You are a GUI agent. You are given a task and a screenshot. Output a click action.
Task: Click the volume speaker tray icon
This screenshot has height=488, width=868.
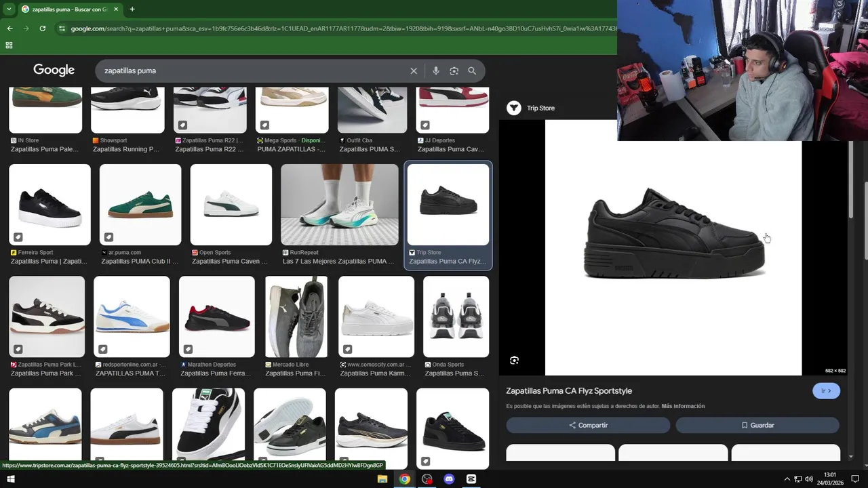click(809, 479)
